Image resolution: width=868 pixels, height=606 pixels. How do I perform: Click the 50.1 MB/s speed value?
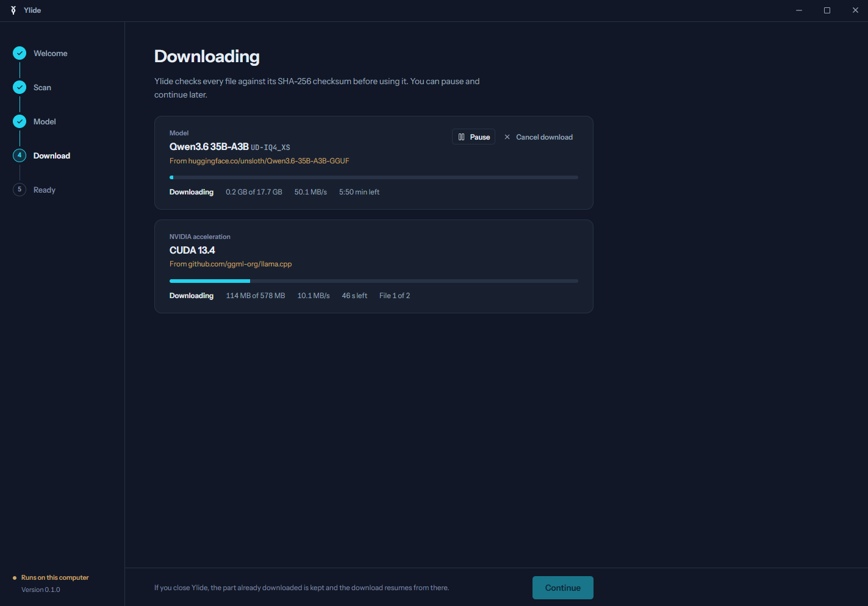point(310,192)
